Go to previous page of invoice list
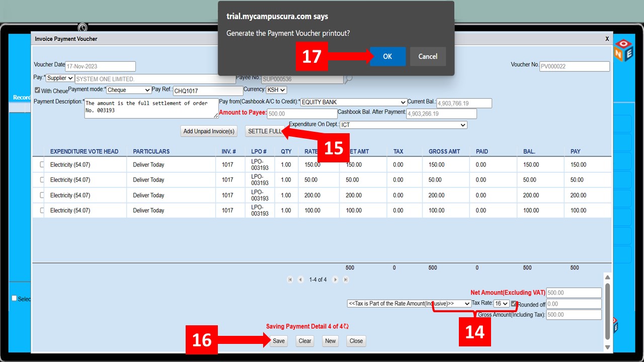 (300, 280)
